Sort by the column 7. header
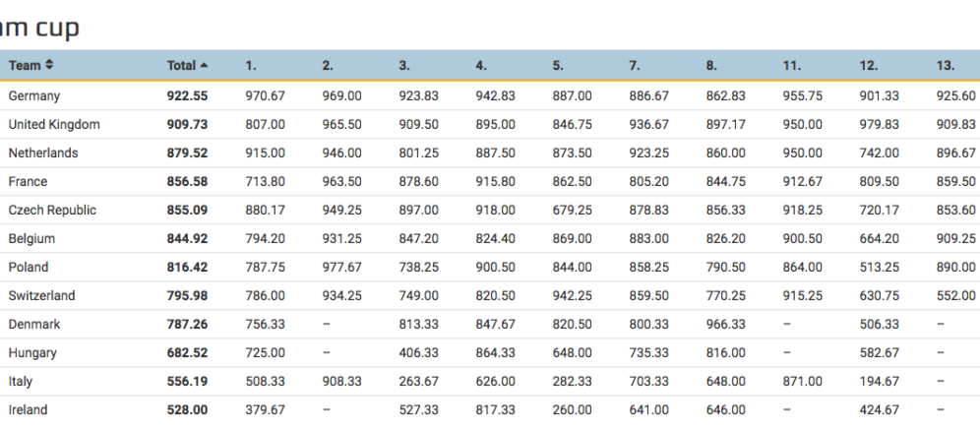Viewport: 980px width, 430px height. point(635,66)
